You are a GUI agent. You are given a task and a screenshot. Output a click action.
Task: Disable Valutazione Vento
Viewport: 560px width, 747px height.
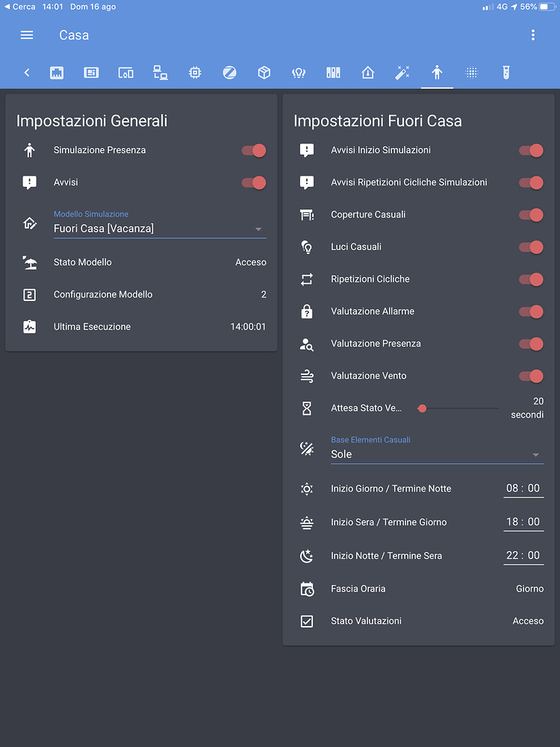[531, 376]
